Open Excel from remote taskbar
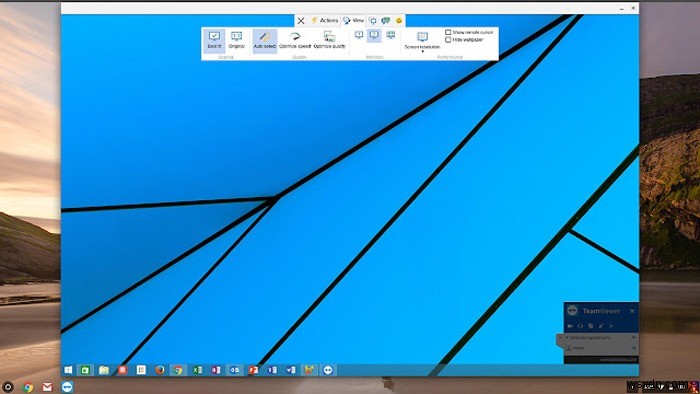 pyautogui.click(x=197, y=370)
